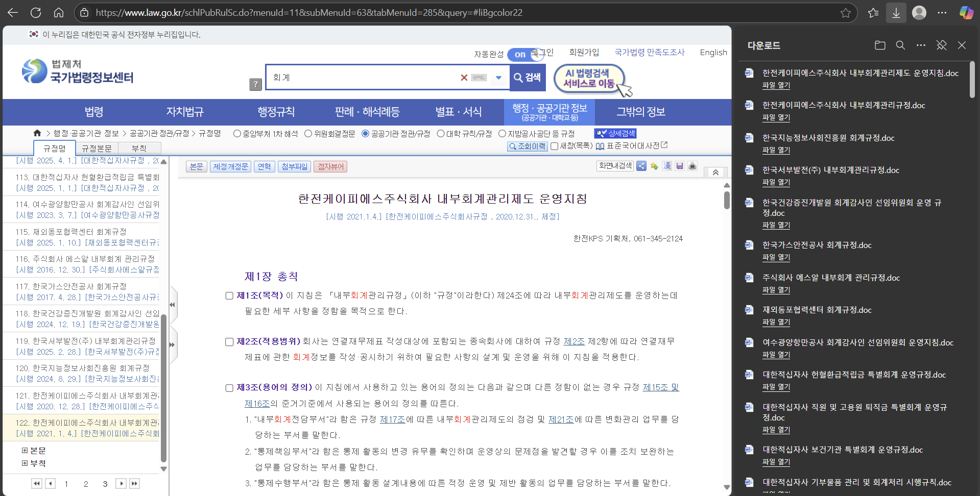Switch to the 부칙 search tab
The height and width of the screenshot is (496, 980).
139,148
